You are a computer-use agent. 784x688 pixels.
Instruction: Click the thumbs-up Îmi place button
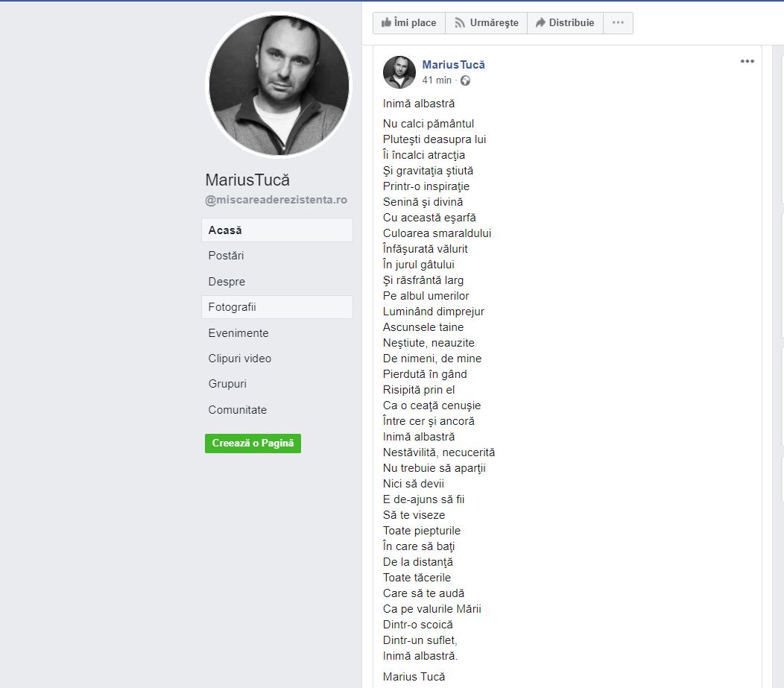click(408, 23)
